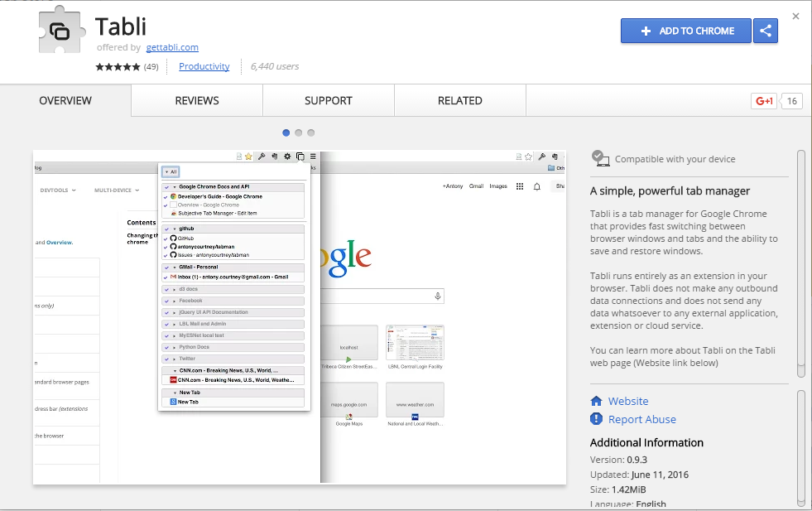Viewport: 812px width, 511px height.
Task: Open the Reviews tab
Action: [197, 100]
